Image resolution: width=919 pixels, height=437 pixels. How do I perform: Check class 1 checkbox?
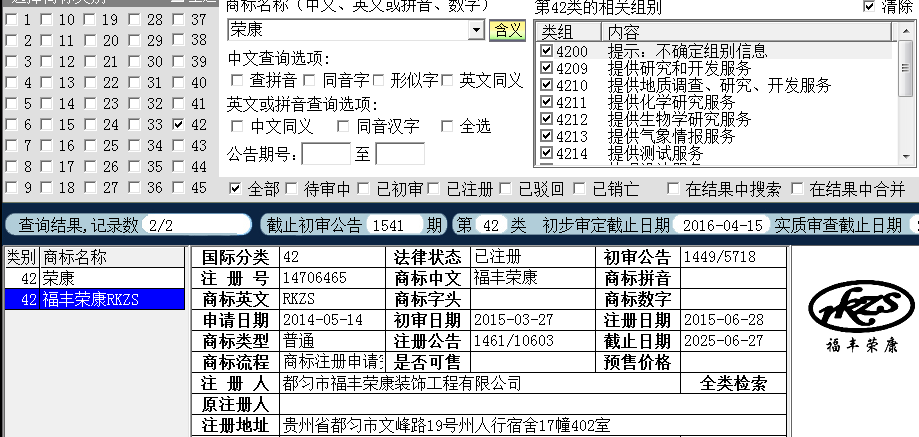click(x=11, y=20)
